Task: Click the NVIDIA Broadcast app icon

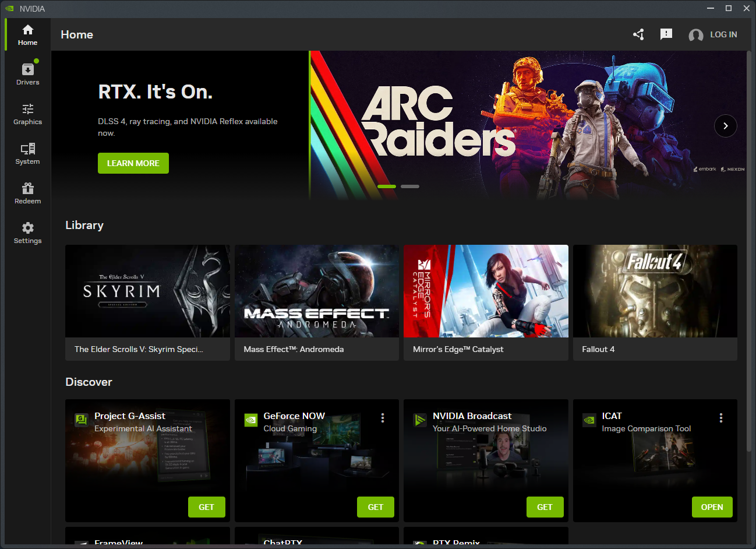Action: coord(420,420)
